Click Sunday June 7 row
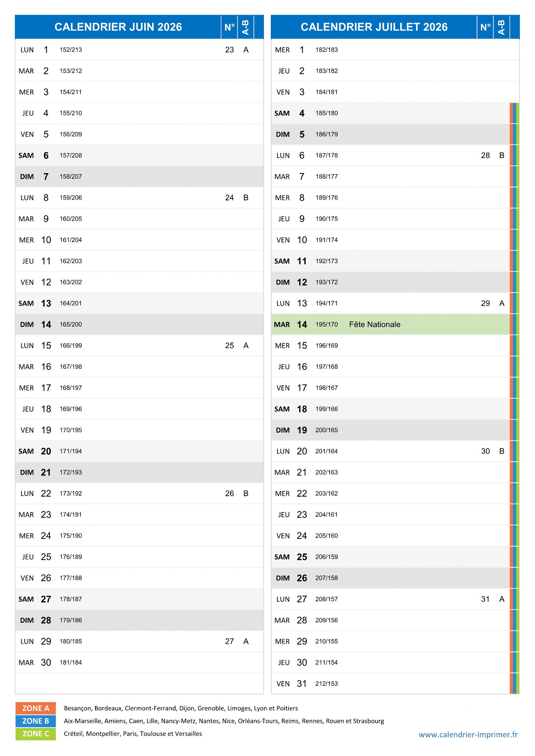Viewport: 535px width, 756px height. (139, 176)
